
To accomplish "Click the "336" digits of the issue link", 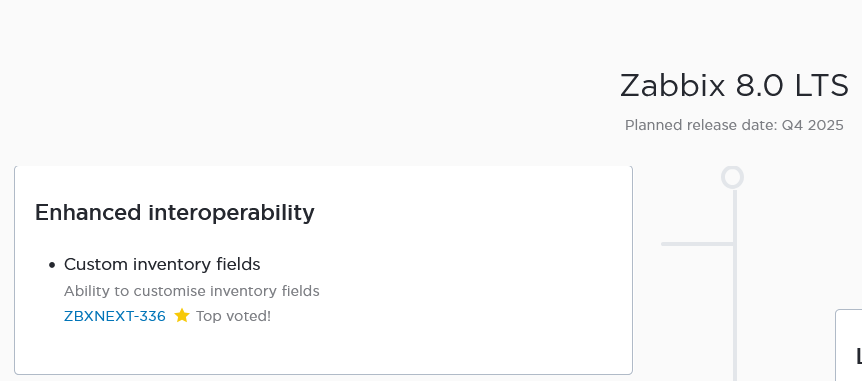I will click(152, 316).
